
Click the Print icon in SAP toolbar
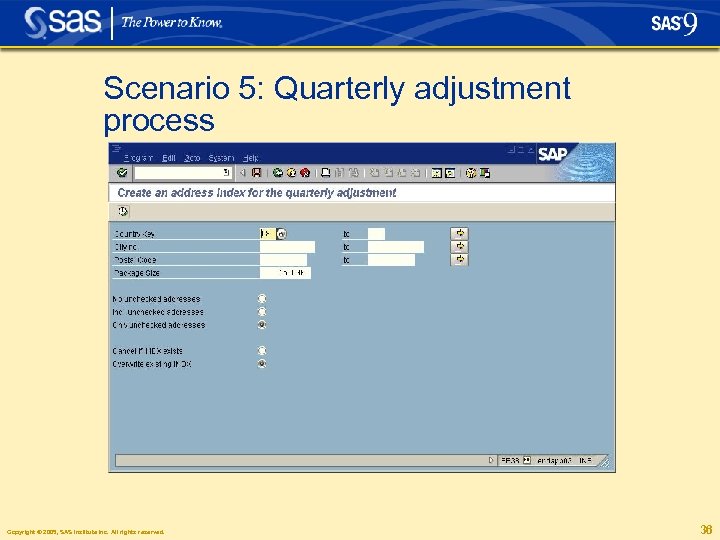tap(326, 173)
